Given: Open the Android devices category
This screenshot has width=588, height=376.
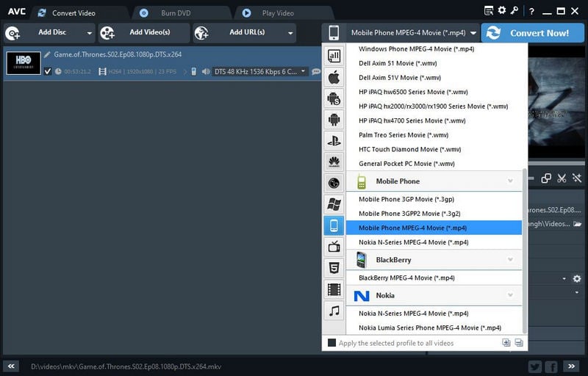Looking at the screenshot, I should click(x=334, y=120).
